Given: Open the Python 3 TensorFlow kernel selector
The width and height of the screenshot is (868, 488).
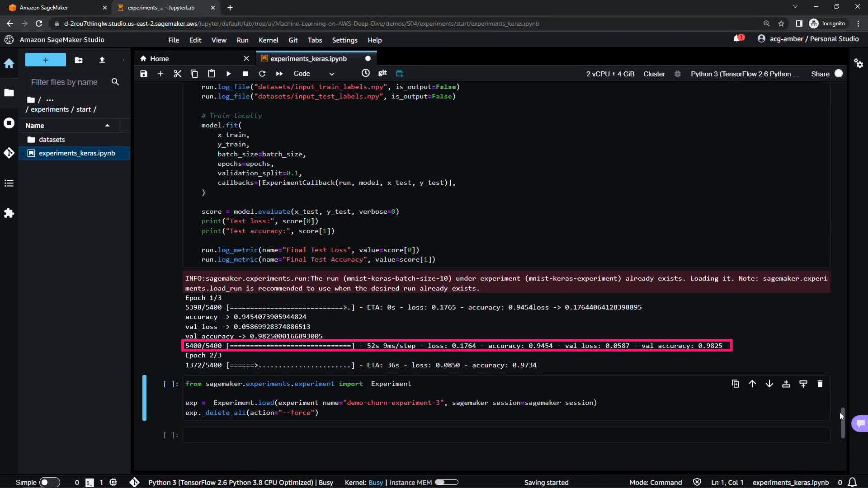Looking at the screenshot, I should 744,74.
